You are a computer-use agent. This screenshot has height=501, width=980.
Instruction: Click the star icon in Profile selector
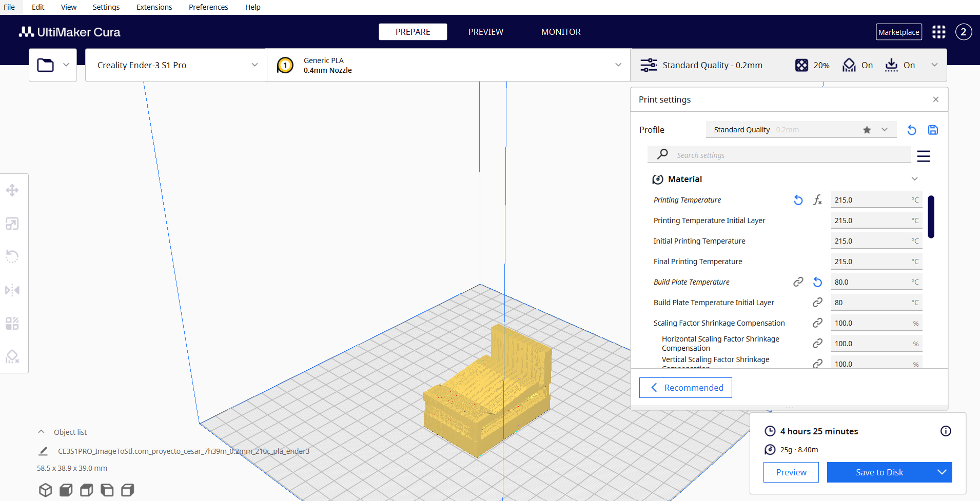click(x=867, y=130)
